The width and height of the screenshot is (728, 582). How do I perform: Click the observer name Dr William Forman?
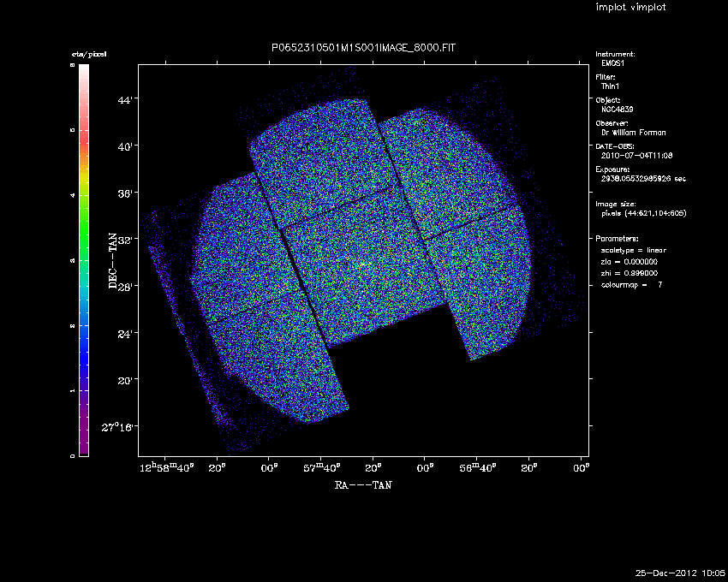pos(633,133)
